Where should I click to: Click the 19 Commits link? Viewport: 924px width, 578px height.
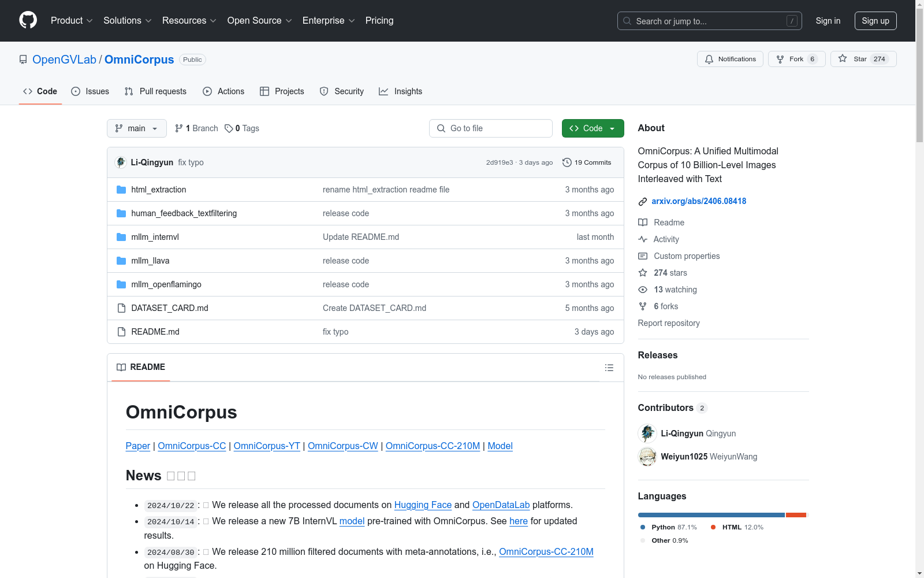pyautogui.click(x=587, y=162)
